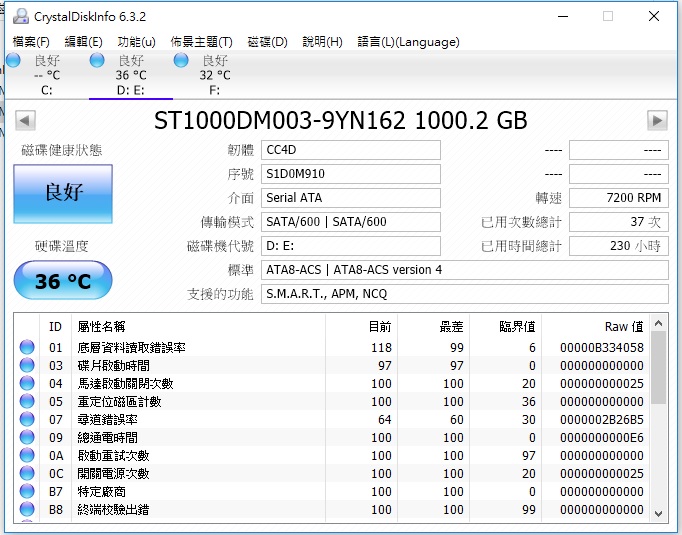This screenshot has width=682, height=535.
Task: Click the features field S.M.A.R.T., APM, NCQ
Action: (465, 294)
